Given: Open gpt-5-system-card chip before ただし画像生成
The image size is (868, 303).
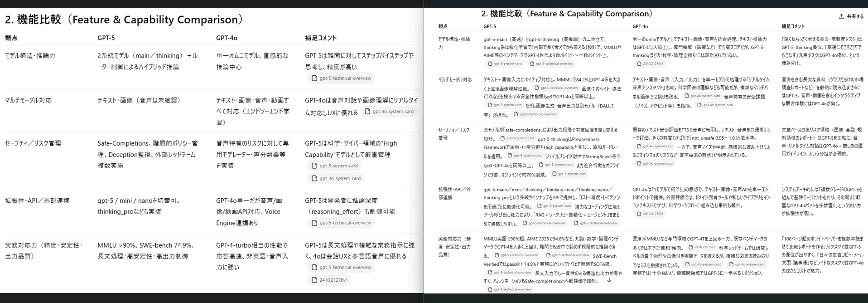Looking at the screenshot, I should (x=504, y=105).
